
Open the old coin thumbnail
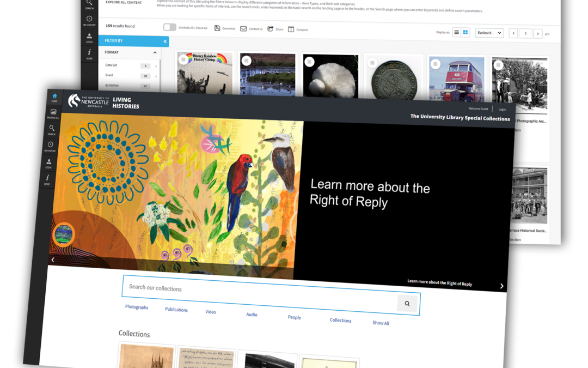click(x=394, y=79)
